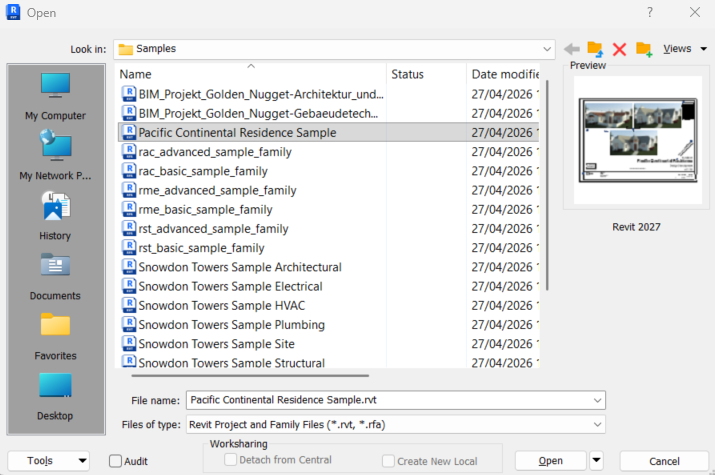
Task: Open My Network Places in the sidebar
Action: point(55,155)
